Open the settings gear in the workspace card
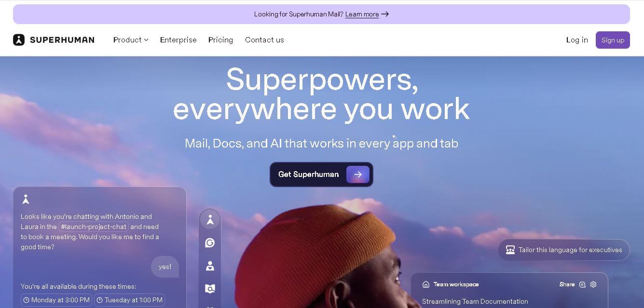The height and width of the screenshot is (308, 644). (593, 284)
